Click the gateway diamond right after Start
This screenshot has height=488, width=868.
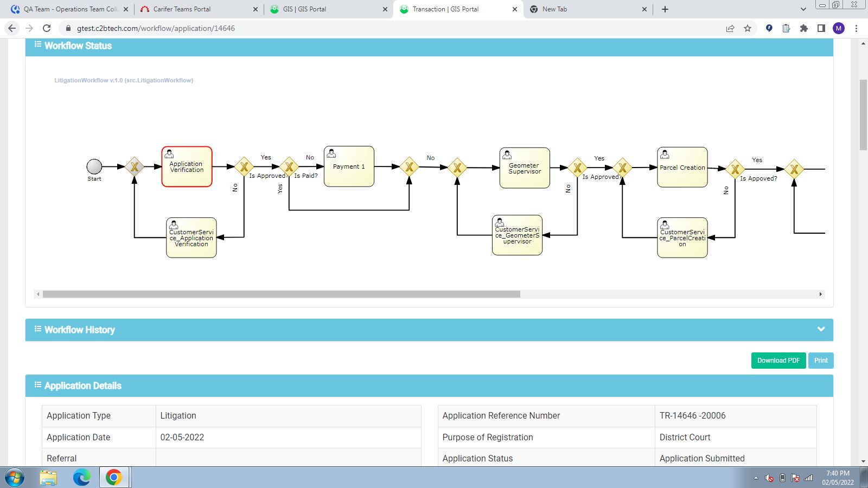tap(135, 167)
